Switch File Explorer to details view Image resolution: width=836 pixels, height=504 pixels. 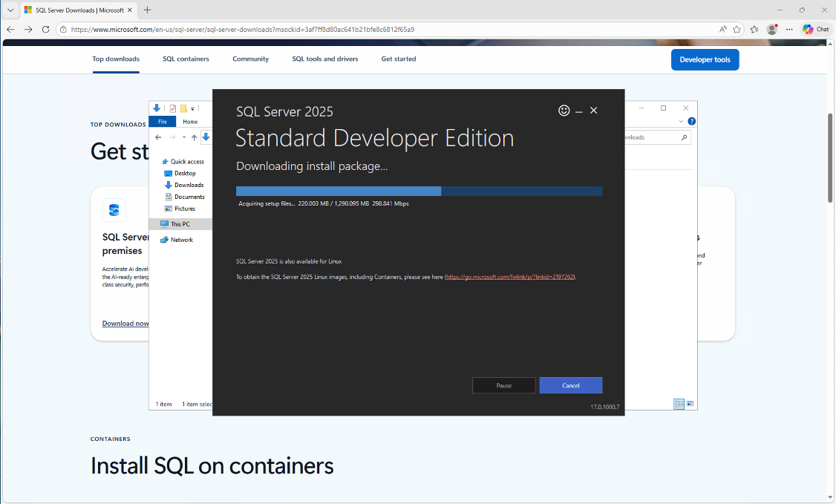[679, 404]
